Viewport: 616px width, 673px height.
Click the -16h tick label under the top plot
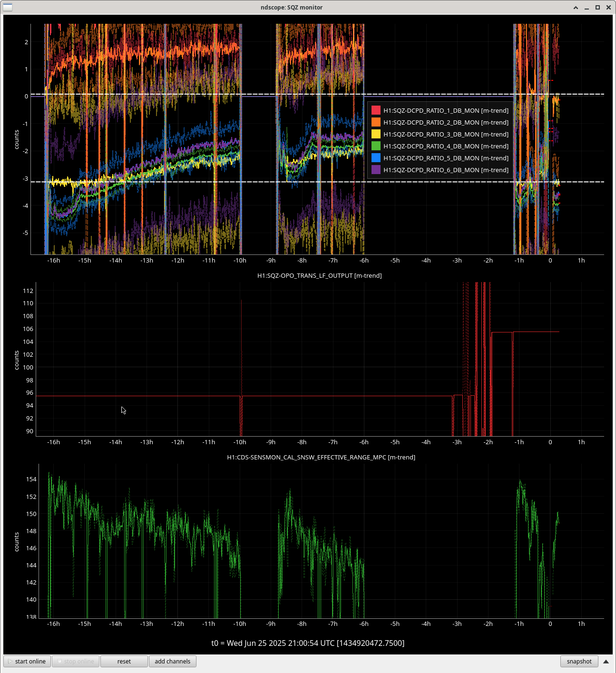point(54,260)
